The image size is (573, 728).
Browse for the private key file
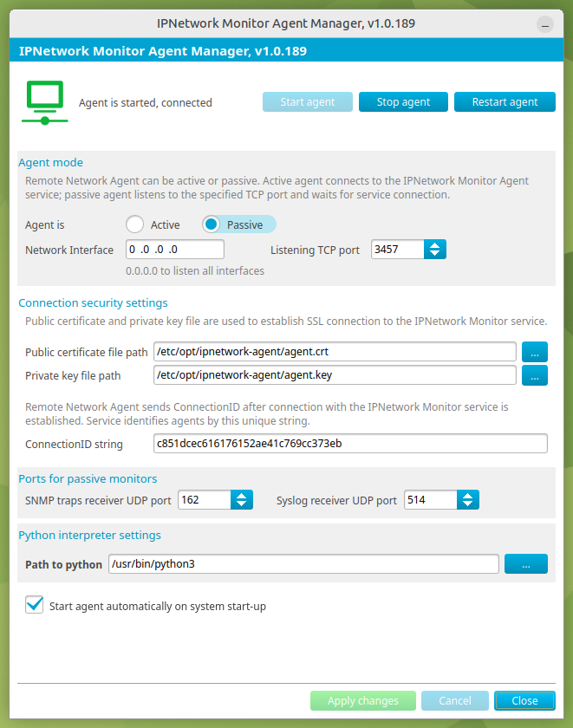pos(535,375)
